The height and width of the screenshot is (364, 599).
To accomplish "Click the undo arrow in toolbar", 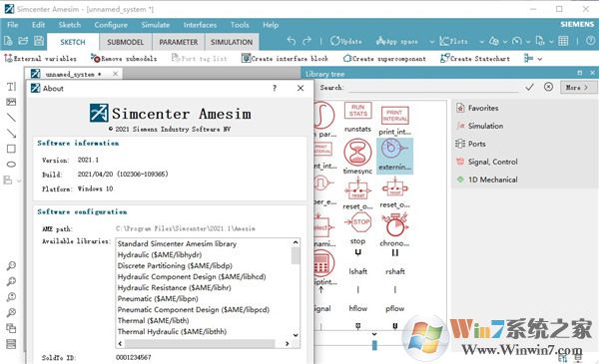I will point(292,41).
